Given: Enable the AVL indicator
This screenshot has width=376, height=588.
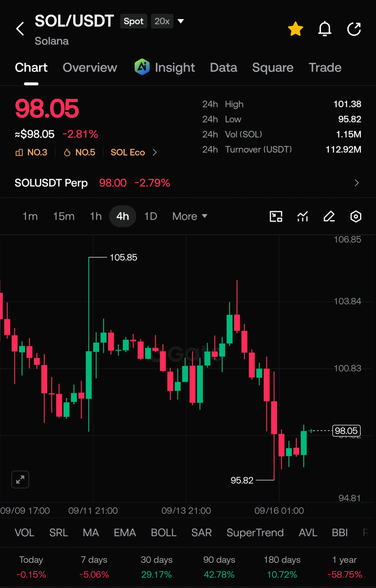Looking at the screenshot, I should [308, 533].
